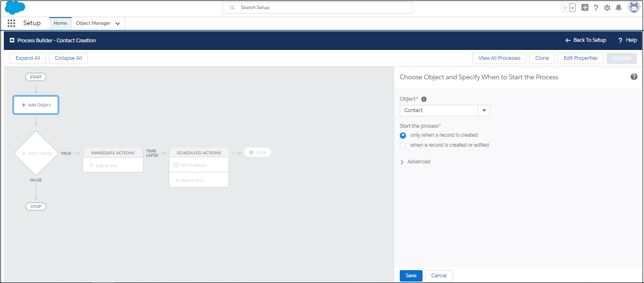The width and height of the screenshot is (644, 283).
Task: Expand the Object Manager tab chevron
Action: point(118,24)
